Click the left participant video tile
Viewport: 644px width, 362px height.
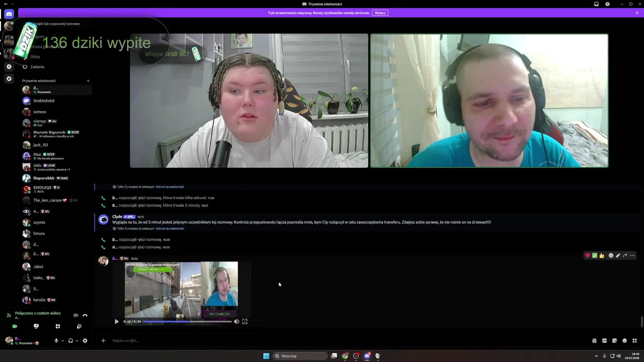[x=249, y=101]
